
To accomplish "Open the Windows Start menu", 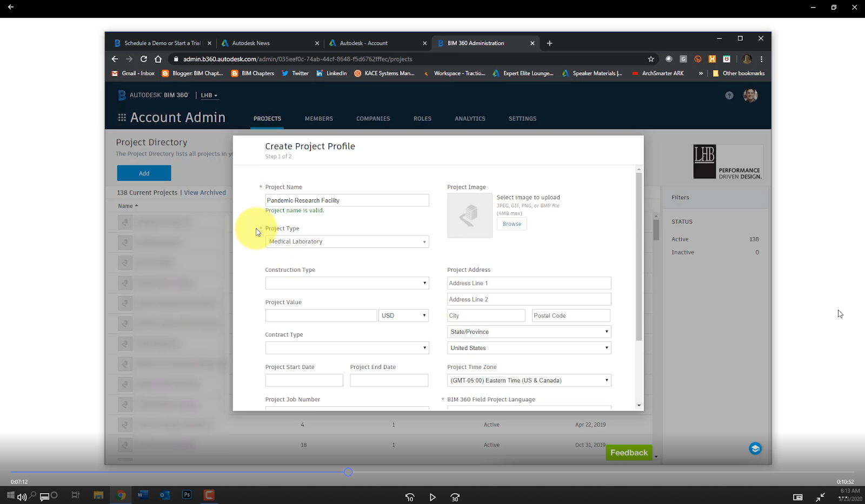I will [x=10, y=495].
